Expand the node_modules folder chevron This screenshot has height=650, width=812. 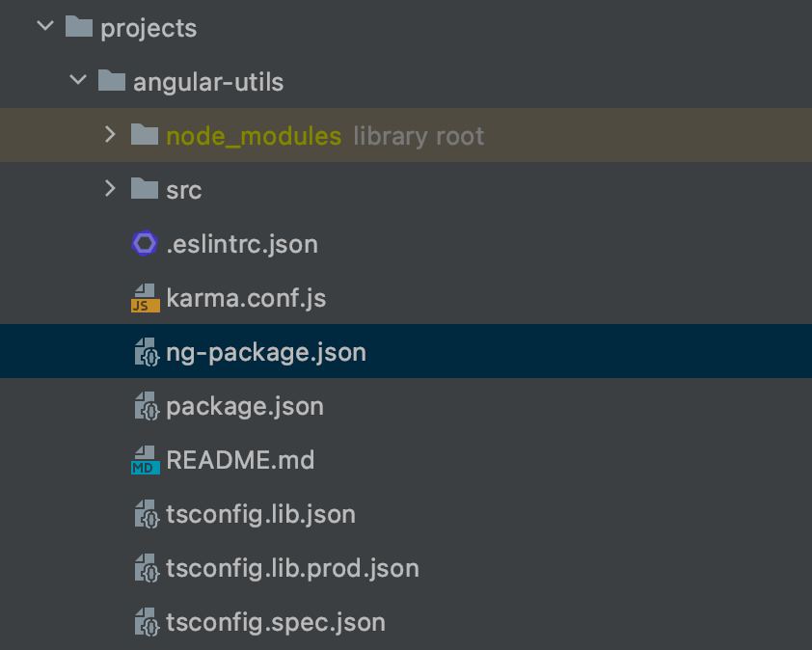point(110,134)
